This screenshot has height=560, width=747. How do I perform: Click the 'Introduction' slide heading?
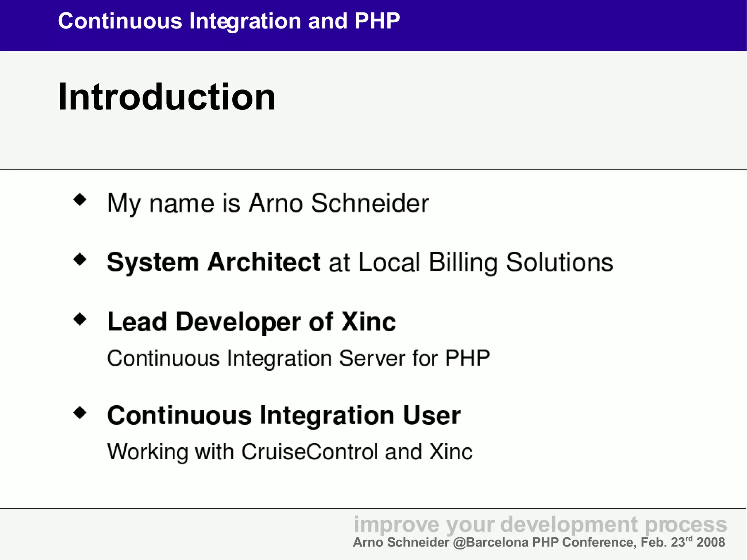point(167,97)
